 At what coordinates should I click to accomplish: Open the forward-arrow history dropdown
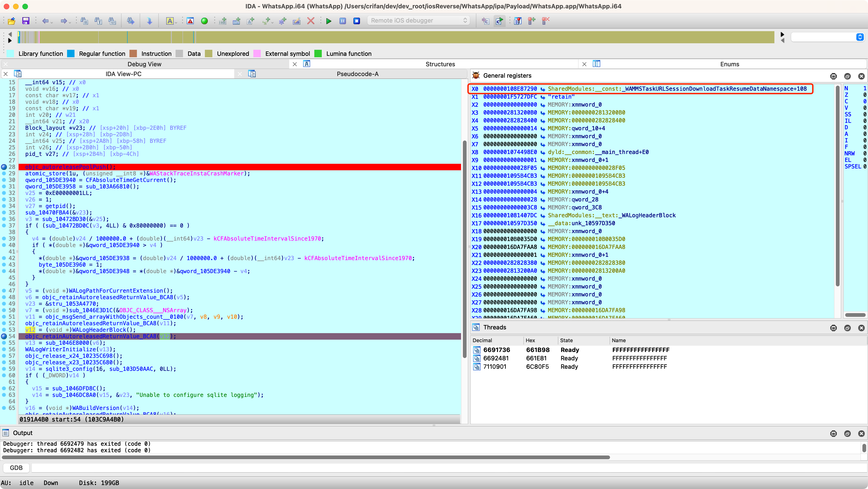click(70, 22)
